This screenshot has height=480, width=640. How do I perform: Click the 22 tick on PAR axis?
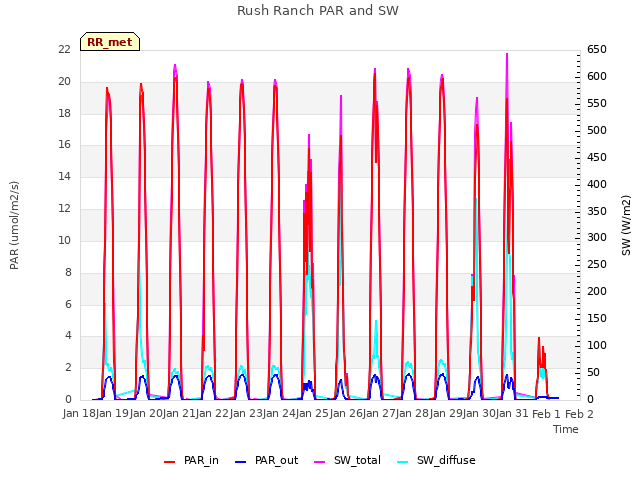[x=64, y=50]
